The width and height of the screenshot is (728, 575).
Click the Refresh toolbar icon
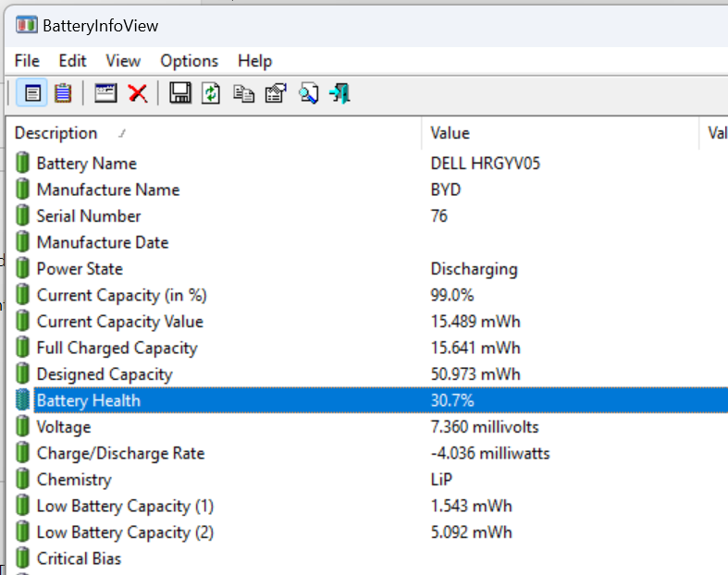[x=211, y=93]
